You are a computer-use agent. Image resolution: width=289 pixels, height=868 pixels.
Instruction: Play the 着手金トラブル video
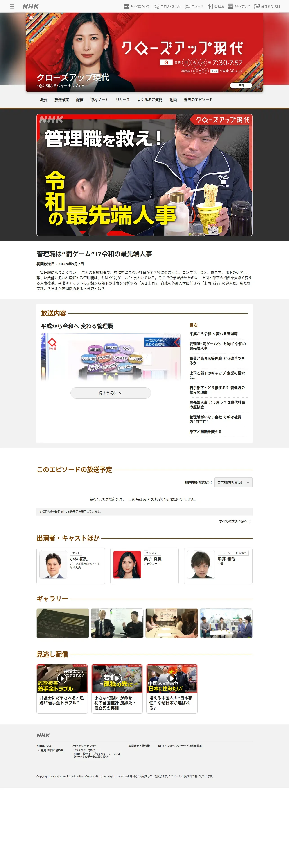pyautogui.click(x=62, y=678)
